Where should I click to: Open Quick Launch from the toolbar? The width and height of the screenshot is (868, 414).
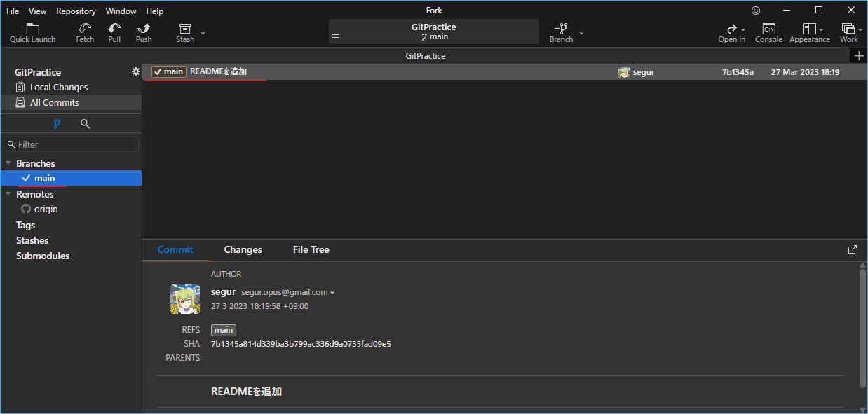click(32, 33)
